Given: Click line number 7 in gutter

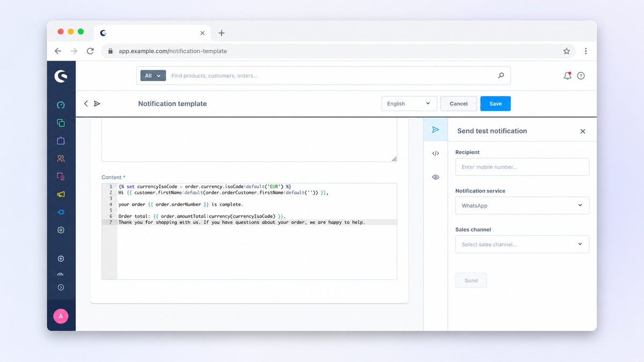Looking at the screenshot, I should pyautogui.click(x=111, y=222).
